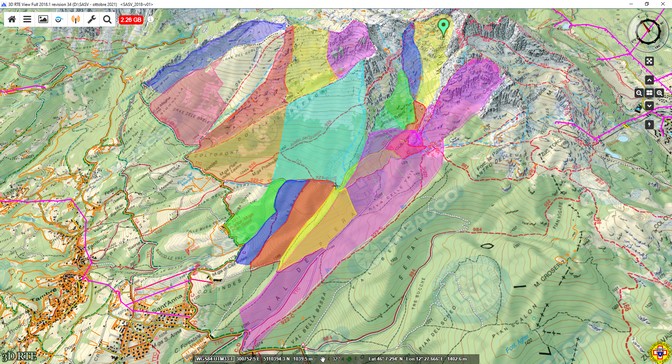This screenshot has height=364, width=672.
Task: Click the red 2.26 GB memory indicator
Action: click(x=131, y=20)
